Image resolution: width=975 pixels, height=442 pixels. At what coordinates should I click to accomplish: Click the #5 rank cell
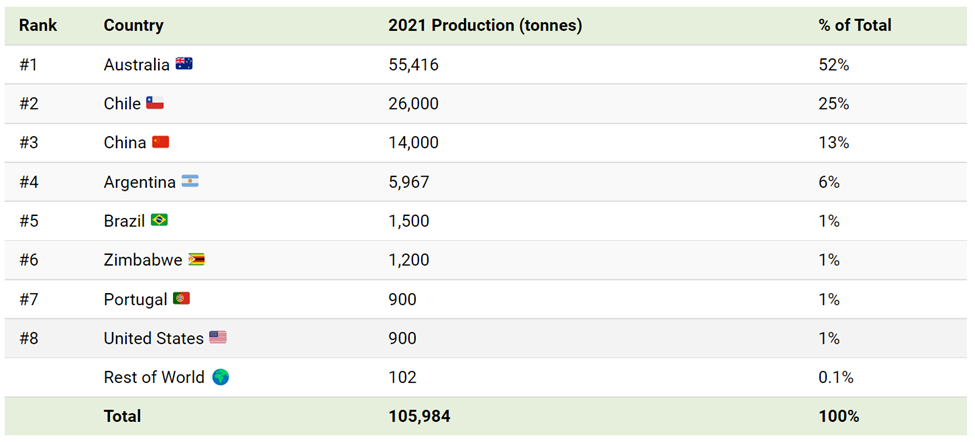30,221
